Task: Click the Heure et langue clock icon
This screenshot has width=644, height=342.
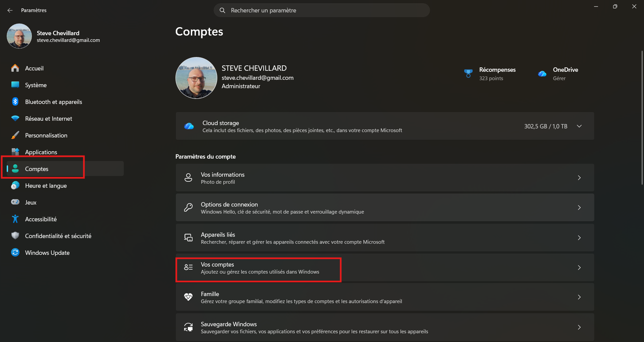Action: pyautogui.click(x=15, y=185)
